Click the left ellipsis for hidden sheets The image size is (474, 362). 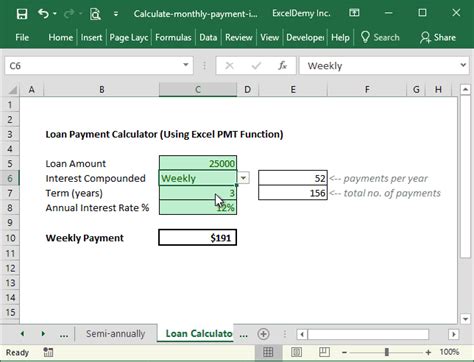(x=64, y=334)
